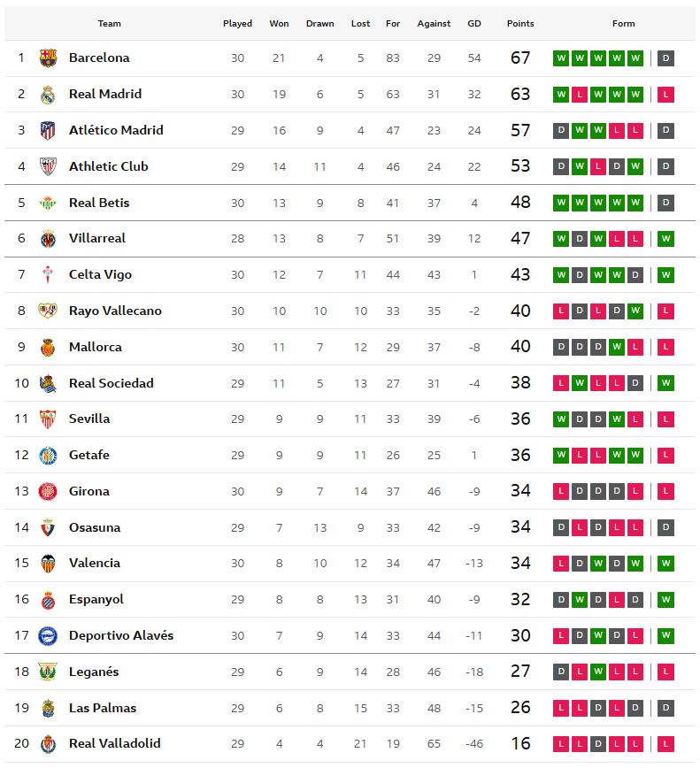The image size is (700, 768).
Task: Click the Atlético Madrid crest icon
Action: tap(48, 131)
